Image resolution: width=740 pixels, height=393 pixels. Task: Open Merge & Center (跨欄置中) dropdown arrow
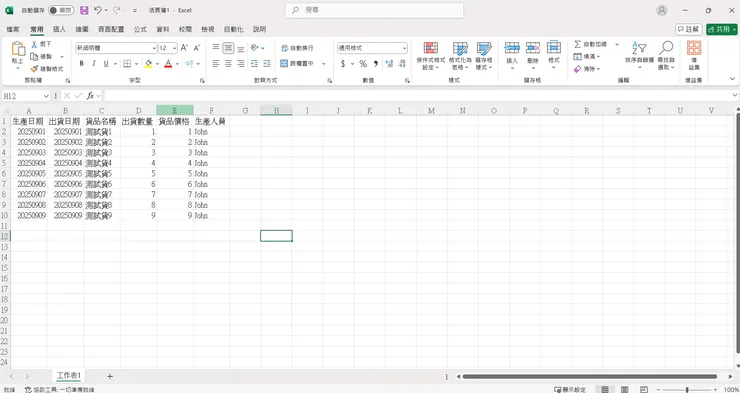point(324,63)
